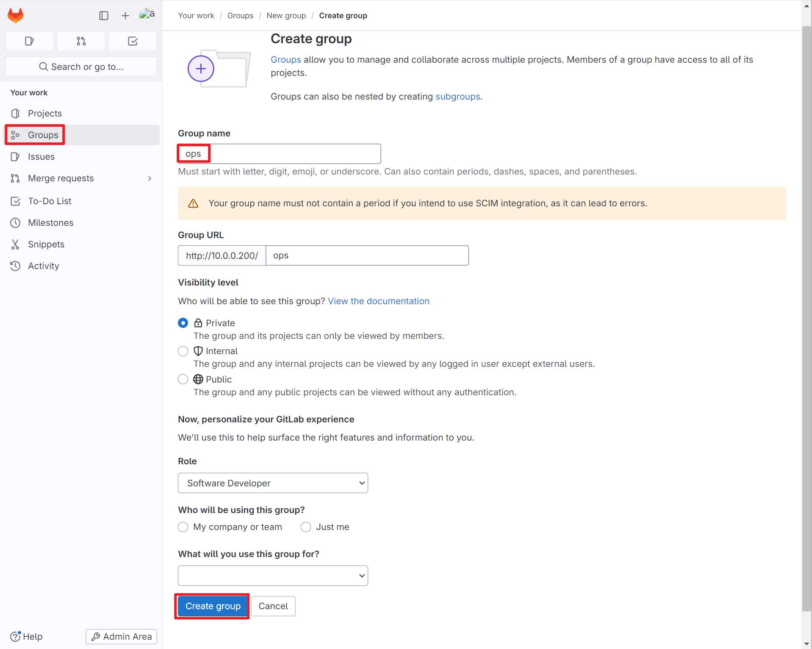
Task: Follow the Groups documentation link
Action: (x=286, y=60)
